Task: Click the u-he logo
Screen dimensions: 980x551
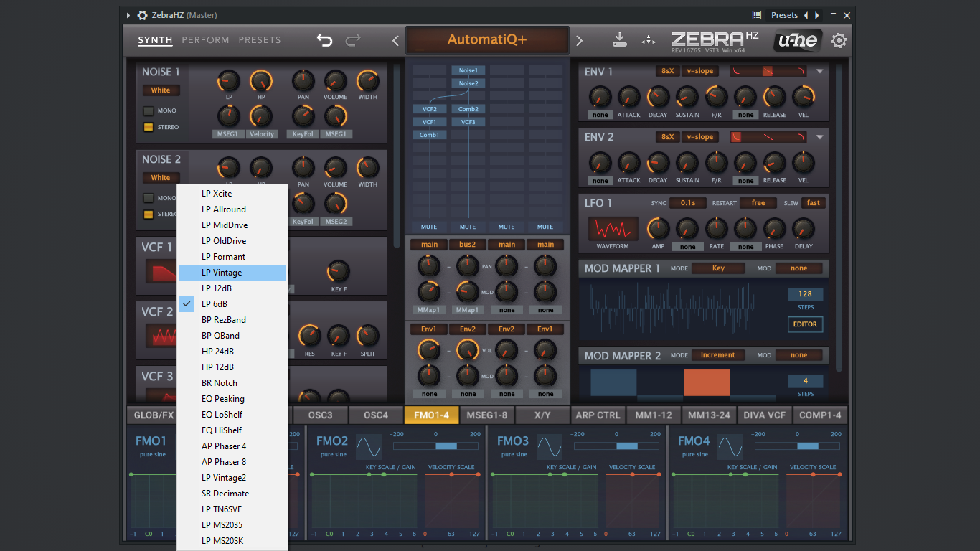Action: point(798,40)
